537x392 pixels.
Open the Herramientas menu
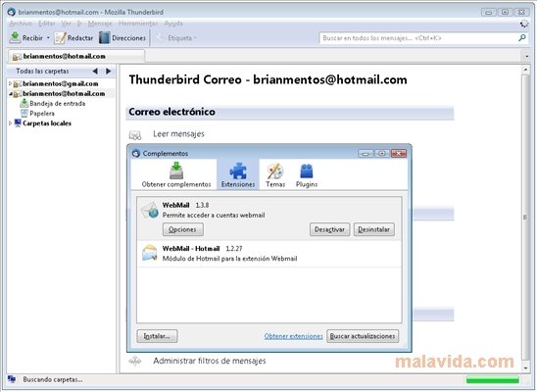point(138,24)
